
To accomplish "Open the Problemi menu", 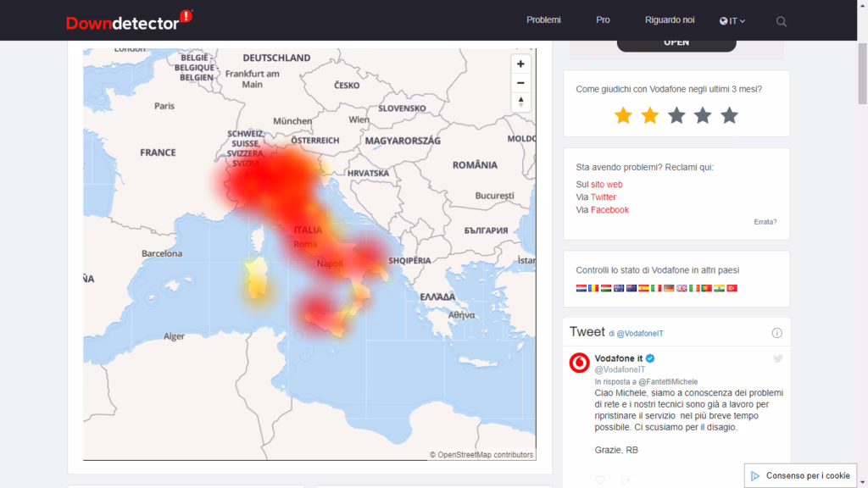I will point(543,20).
